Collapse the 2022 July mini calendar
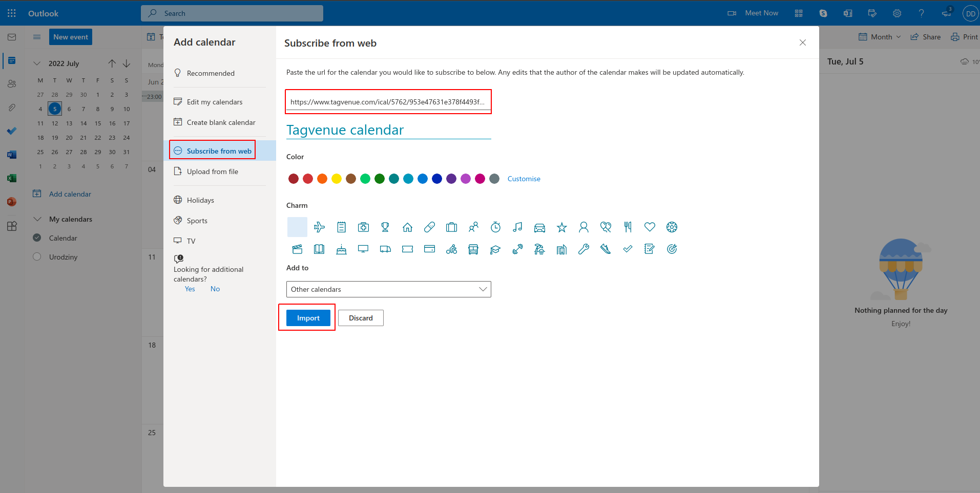The width and height of the screenshot is (980, 493). click(37, 63)
